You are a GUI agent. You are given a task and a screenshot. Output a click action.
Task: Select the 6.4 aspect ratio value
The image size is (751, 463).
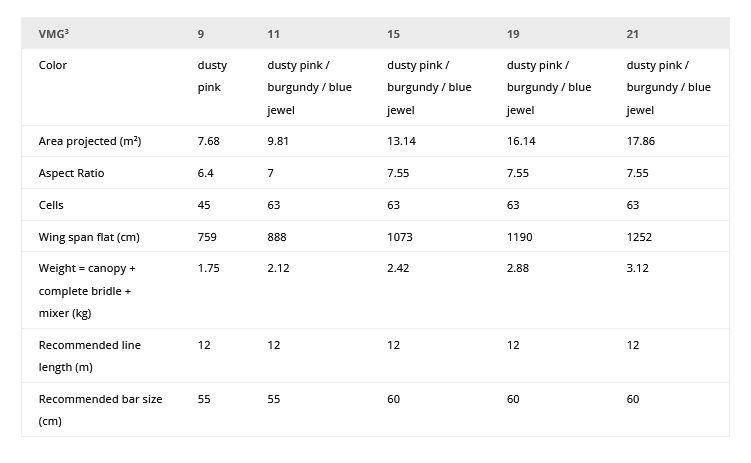(x=206, y=173)
